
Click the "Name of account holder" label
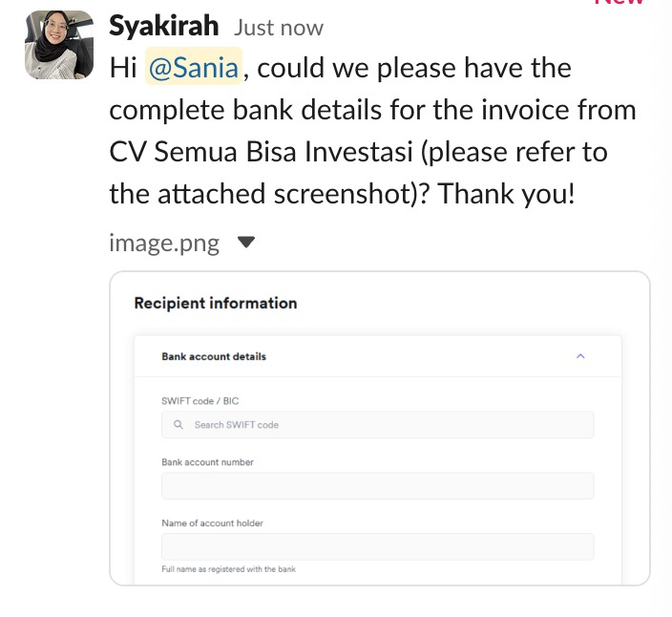212,523
